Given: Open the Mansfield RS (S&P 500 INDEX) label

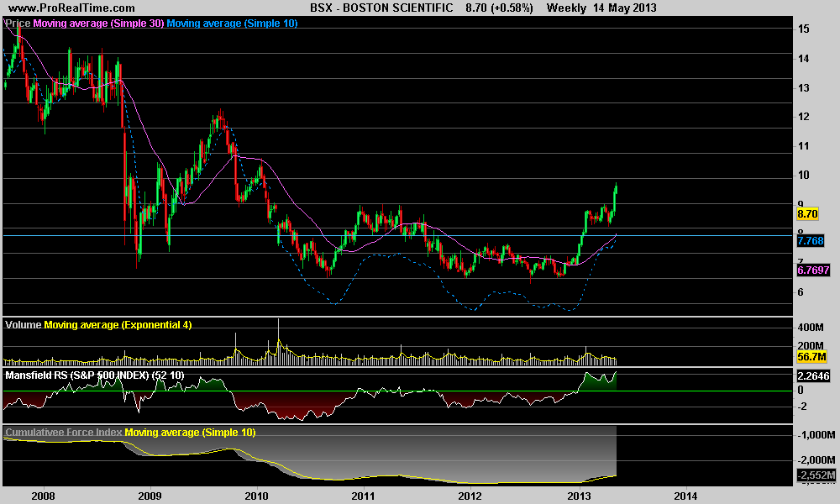Looking at the screenshot, I should [x=94, y=374].
